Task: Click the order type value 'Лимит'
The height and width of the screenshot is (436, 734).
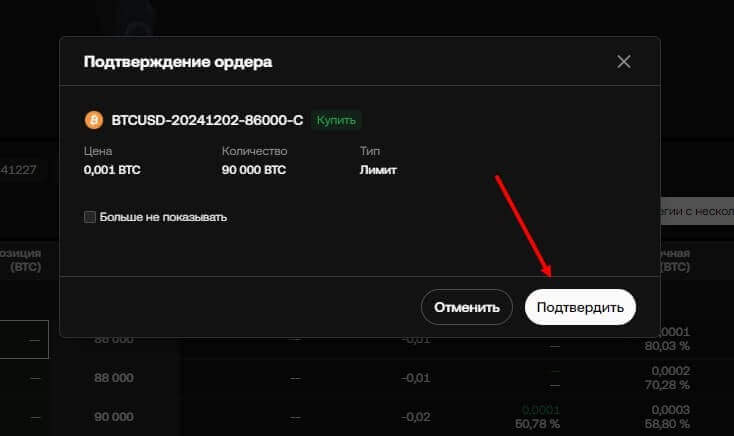Action: pyautogui.click(x=378, y=170)
